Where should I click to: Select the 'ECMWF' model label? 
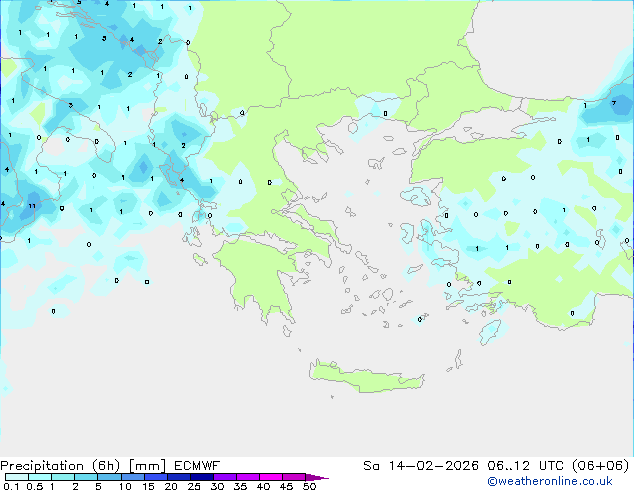click(197, 466)
